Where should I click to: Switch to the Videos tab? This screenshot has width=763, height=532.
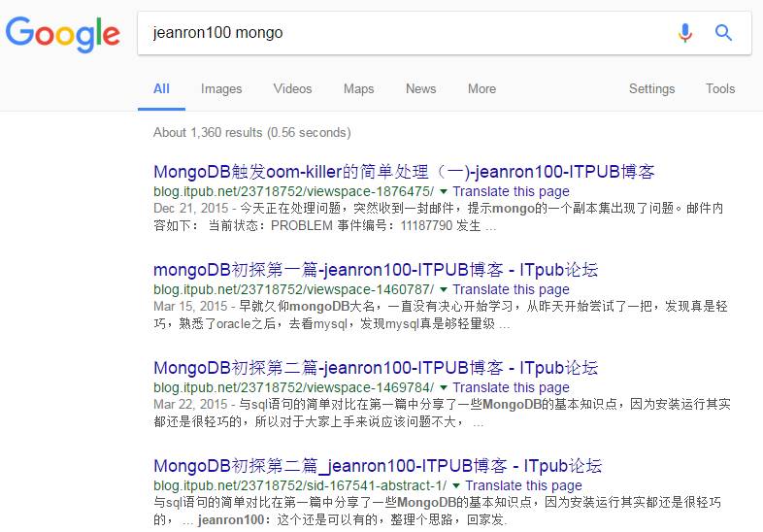coord(292,89)
